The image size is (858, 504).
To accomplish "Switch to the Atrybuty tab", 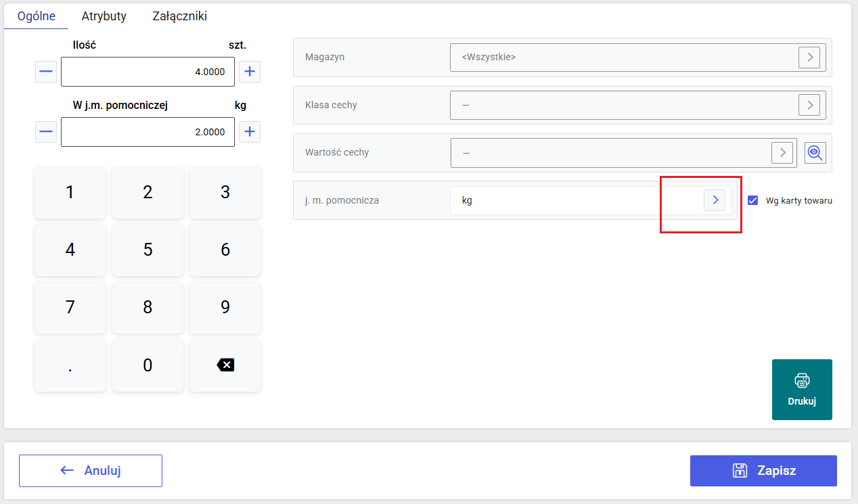I will [x=104, y=16].
